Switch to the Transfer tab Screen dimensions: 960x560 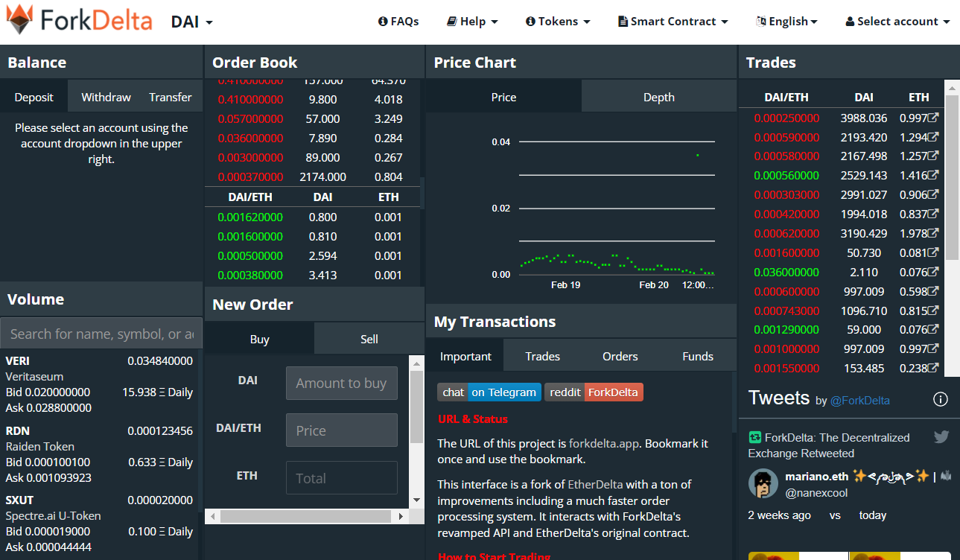coord(171,97)
